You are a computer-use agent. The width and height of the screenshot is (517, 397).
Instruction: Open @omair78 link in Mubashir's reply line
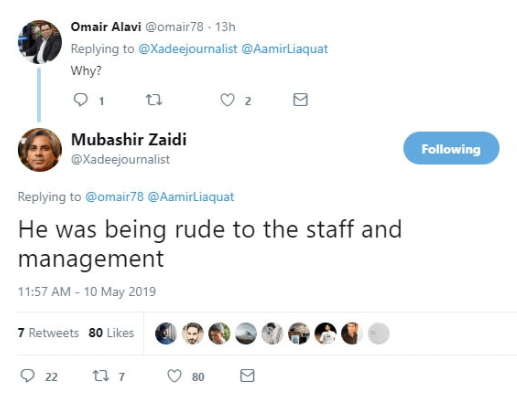[x=114, y=197]
